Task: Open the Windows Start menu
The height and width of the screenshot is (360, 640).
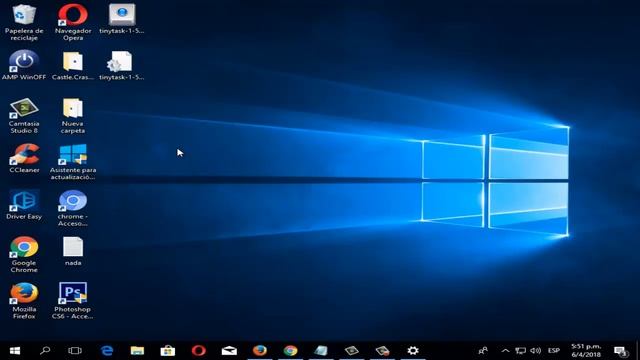Action: point(15,351)
